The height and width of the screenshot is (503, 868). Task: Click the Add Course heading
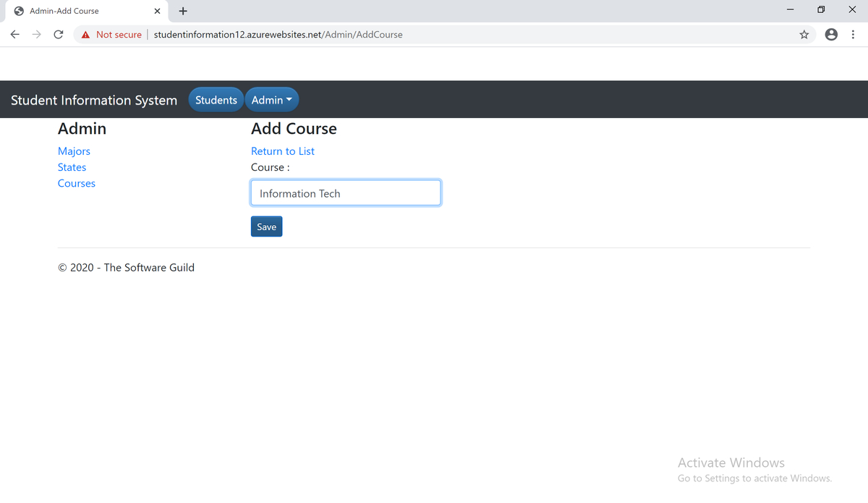tap(294, 129)
